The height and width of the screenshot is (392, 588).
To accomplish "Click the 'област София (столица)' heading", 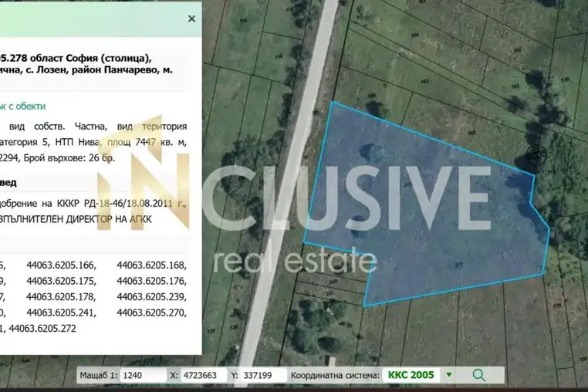I will tap(90, 59).
